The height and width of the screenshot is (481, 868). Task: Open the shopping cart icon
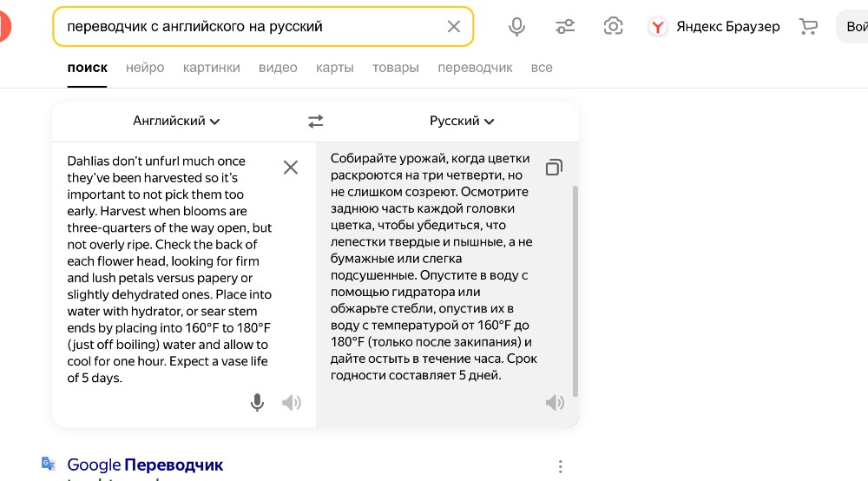(x=808, y=27)
